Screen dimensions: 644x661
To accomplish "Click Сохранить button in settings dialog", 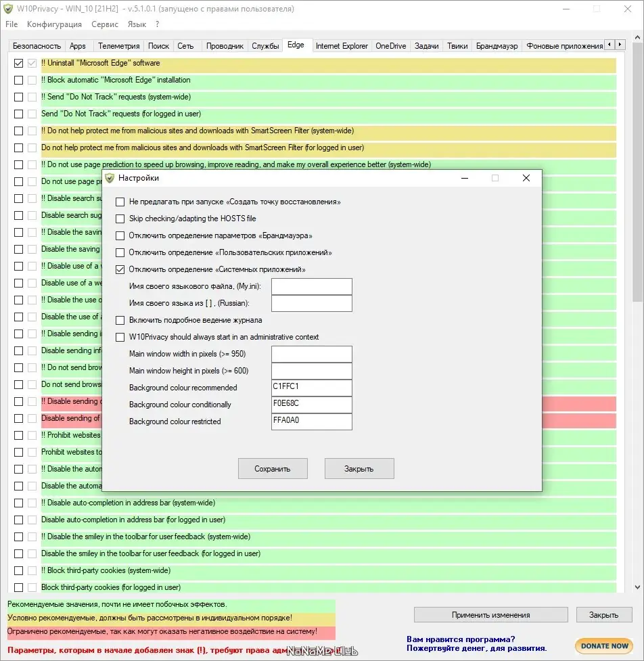I will pyautogui.click(x=273, y=469).
